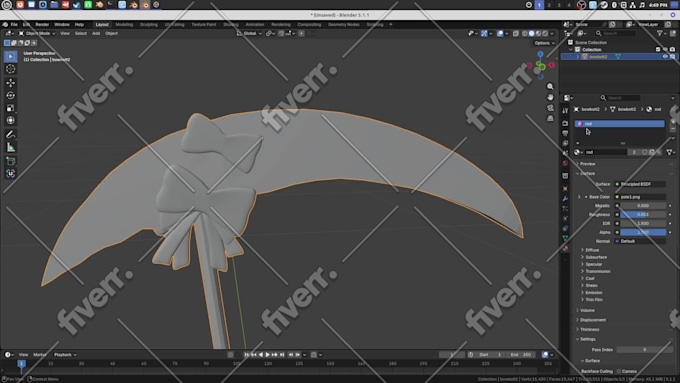Open the Playback dropdown in timeline
This screenshot has height=383, width=680.
coord(65,355)
